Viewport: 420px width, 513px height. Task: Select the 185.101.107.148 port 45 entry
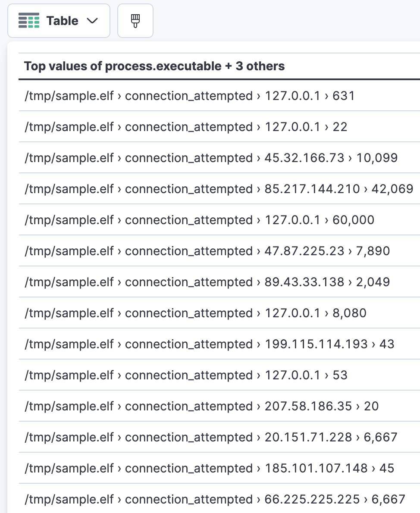(209, 468)
